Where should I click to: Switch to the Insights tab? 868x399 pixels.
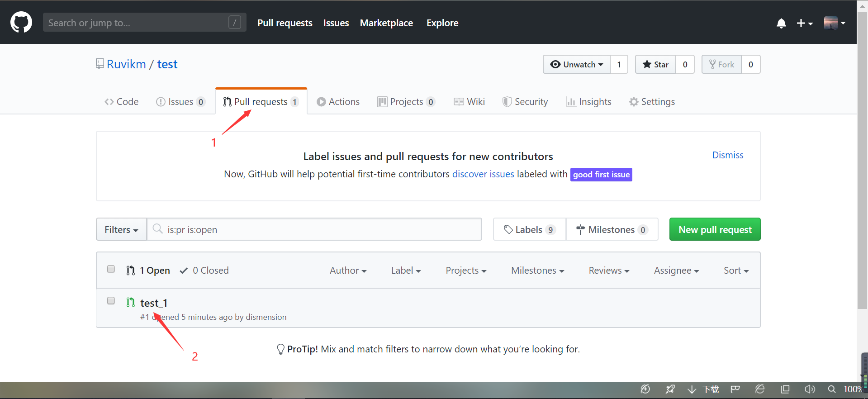[588, 102]
